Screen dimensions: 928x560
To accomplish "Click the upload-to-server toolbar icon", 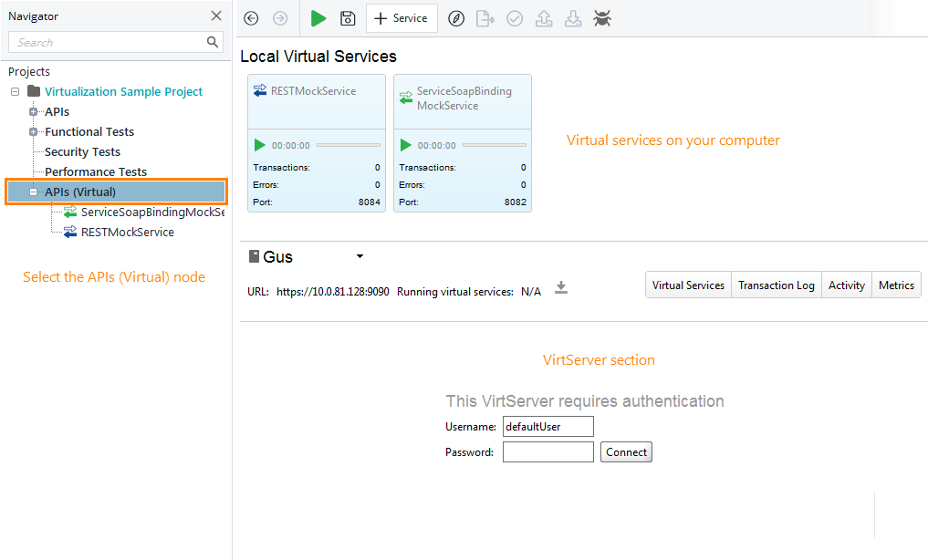I will pyautogui.click(x=544, y=18).
